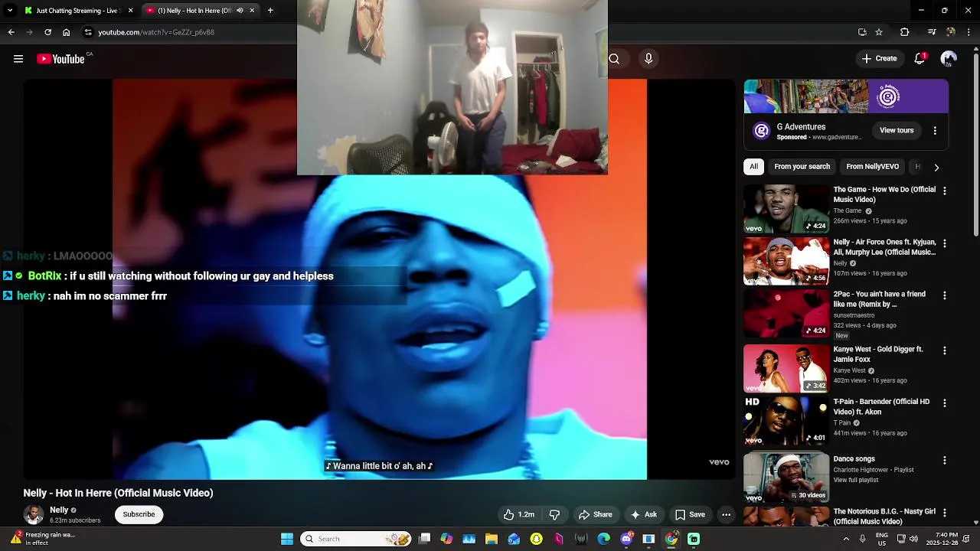Open Discord from the taskbar

(x=626, y=539)
